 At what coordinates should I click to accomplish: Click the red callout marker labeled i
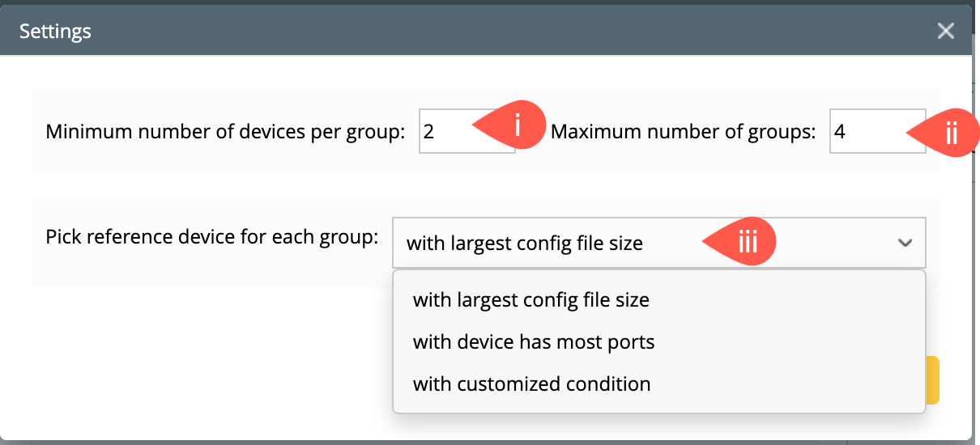[x=514, y=127]
